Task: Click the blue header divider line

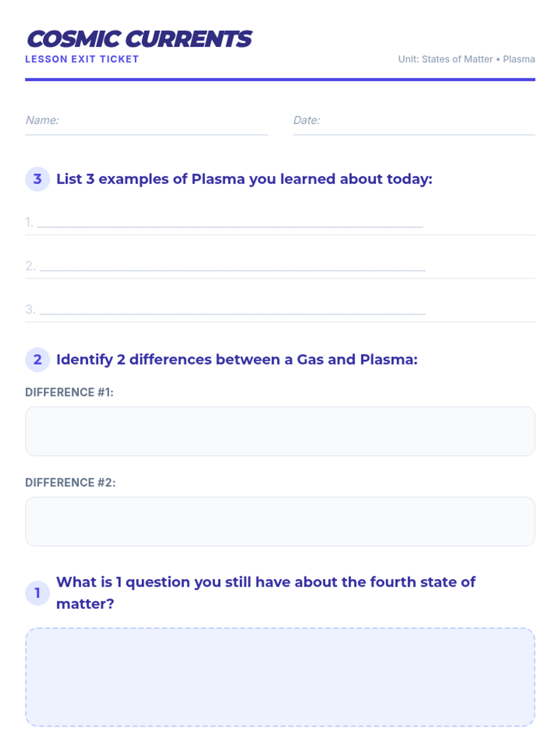Action: [x=280, y=80]
